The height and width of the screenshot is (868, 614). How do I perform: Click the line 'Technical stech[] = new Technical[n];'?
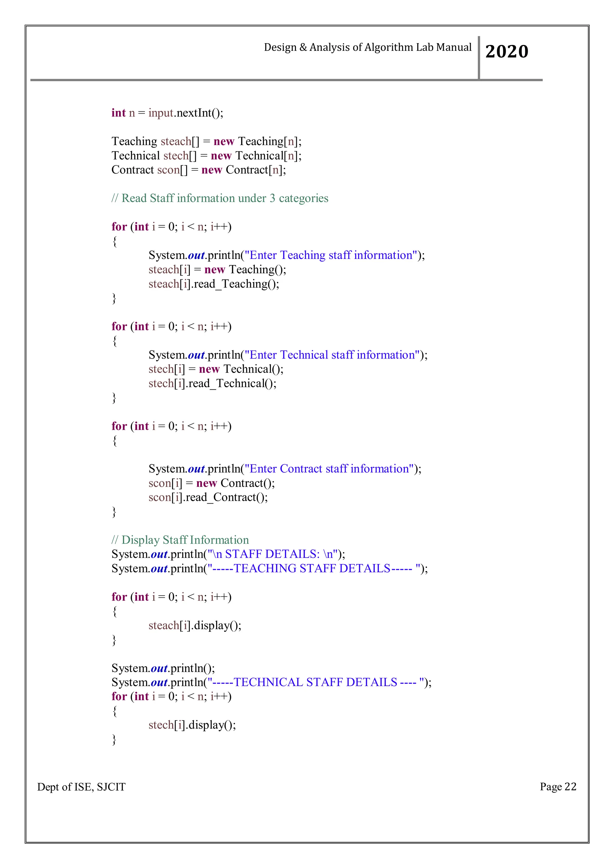tap(207, 156)
